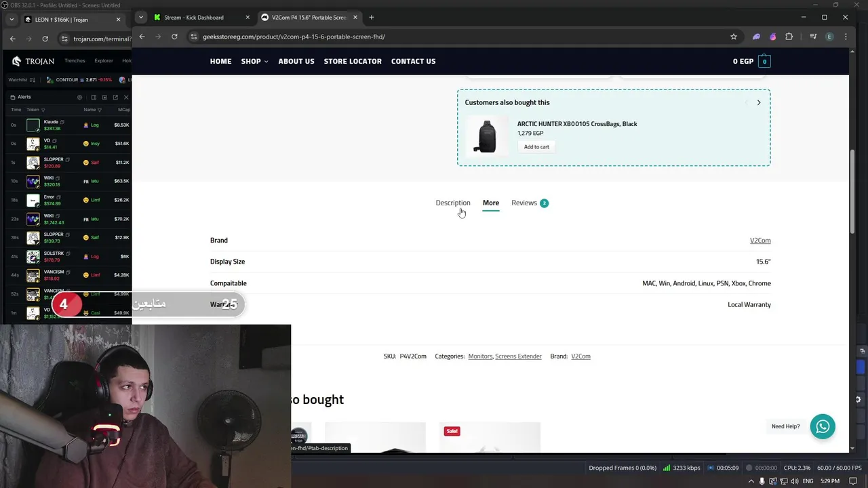The width and height of the screenshot is (868, 488).
Task: Open the ABOUT US page
Action: point(296,61)
